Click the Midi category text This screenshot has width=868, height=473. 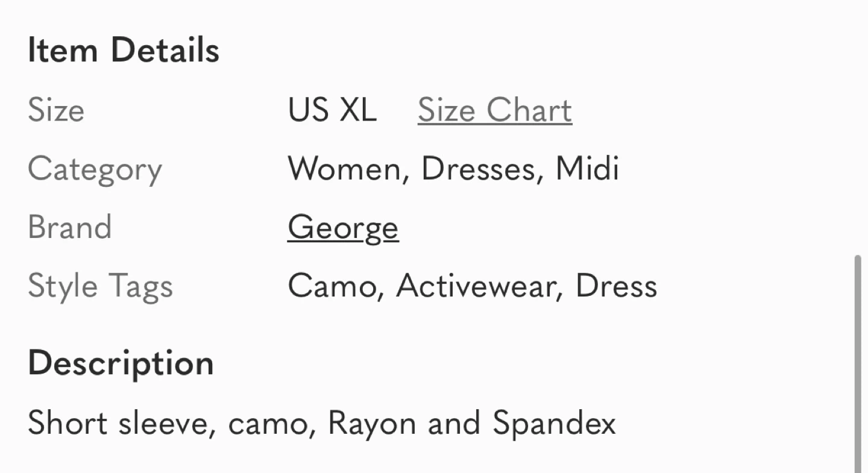587,169
